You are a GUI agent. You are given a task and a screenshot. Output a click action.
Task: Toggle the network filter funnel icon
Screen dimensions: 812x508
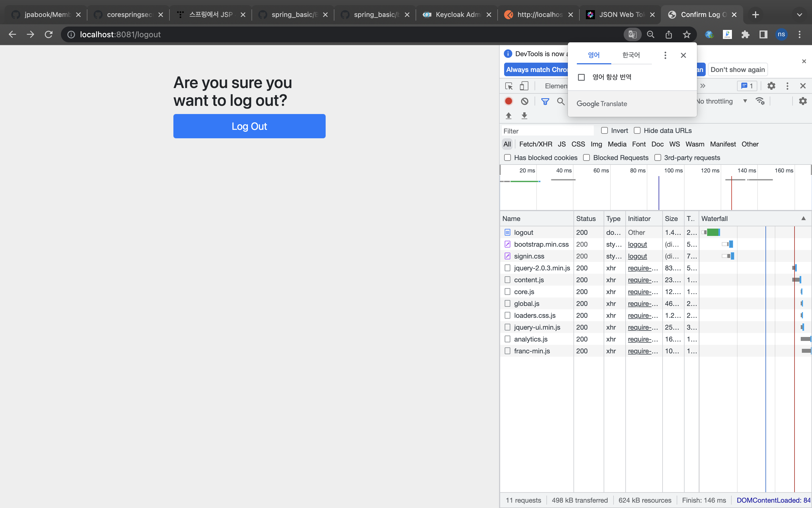point(545,101)
